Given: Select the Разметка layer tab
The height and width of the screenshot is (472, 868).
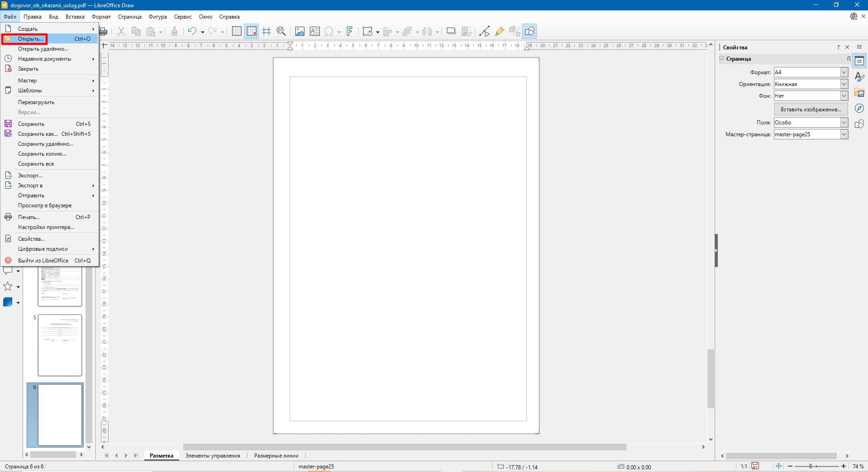Looking at the screenshot, I should pos(161,456).
